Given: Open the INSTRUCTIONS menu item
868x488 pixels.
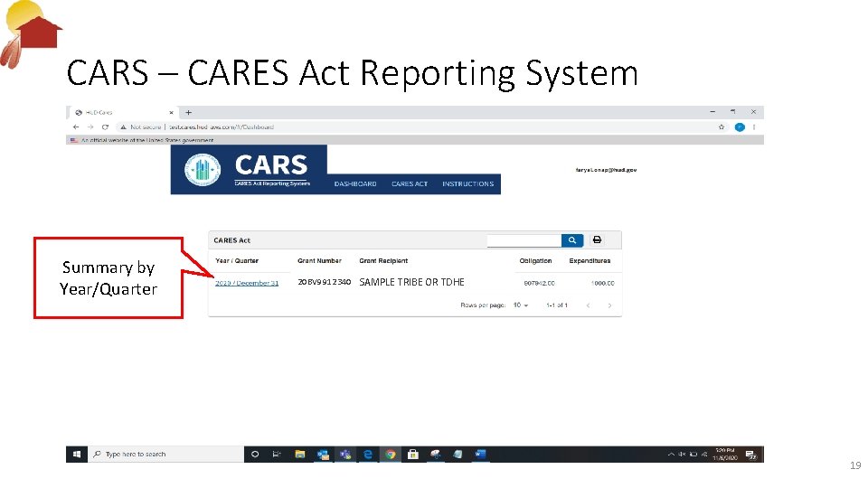Looking at the screenshot, I should (x=467, y=183).
